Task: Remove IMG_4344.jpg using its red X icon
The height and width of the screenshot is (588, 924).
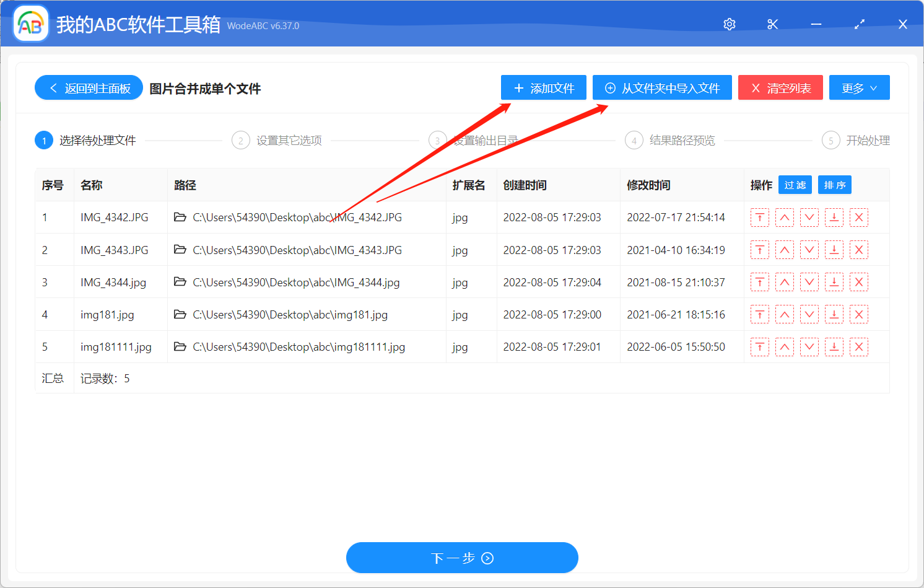Action: click(x=859, y=282)
